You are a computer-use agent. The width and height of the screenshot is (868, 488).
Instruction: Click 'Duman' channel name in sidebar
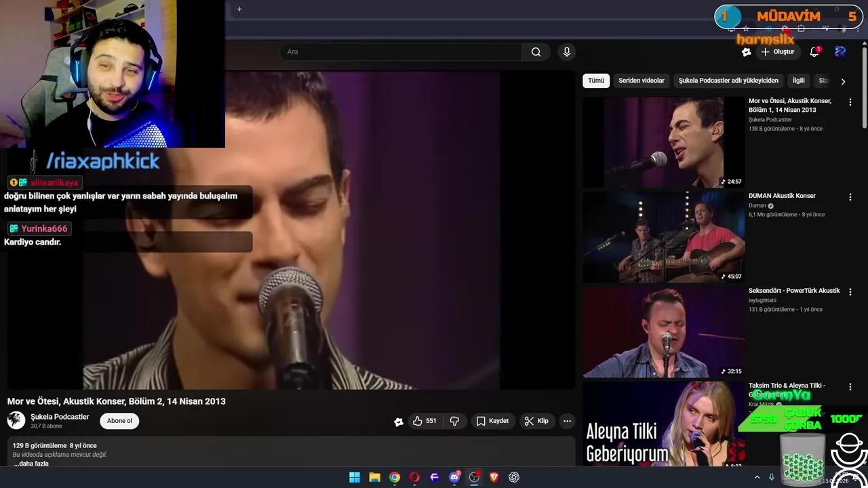[x=757, y=205]
